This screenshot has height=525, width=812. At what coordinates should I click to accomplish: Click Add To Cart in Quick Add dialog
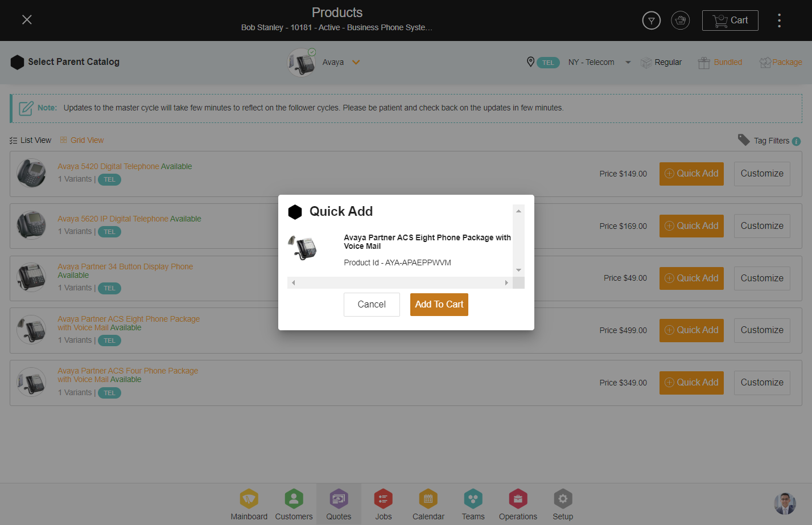439,305
